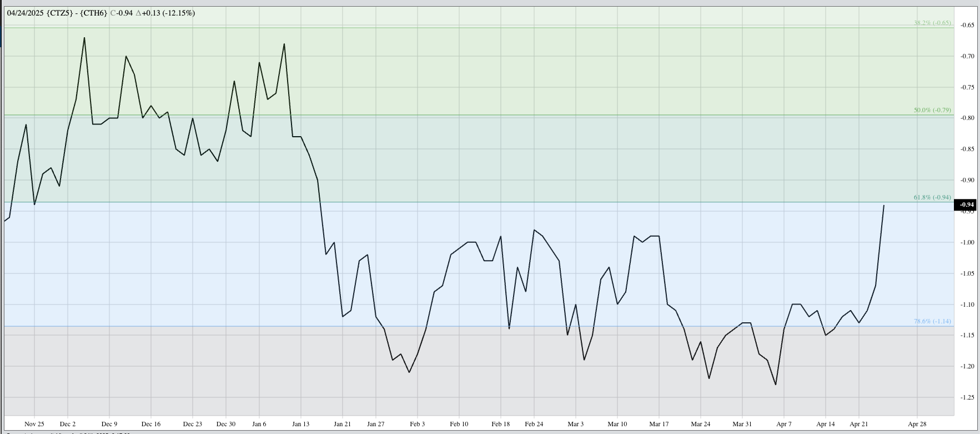
Task: Click the Dec 9 date axis label
Action: pos(109,424)
